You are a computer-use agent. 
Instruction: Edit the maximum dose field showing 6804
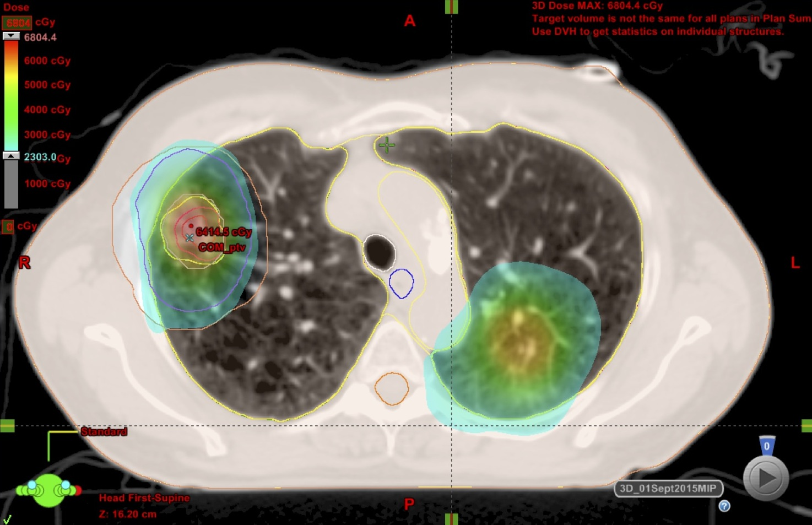tap(17, 23)
